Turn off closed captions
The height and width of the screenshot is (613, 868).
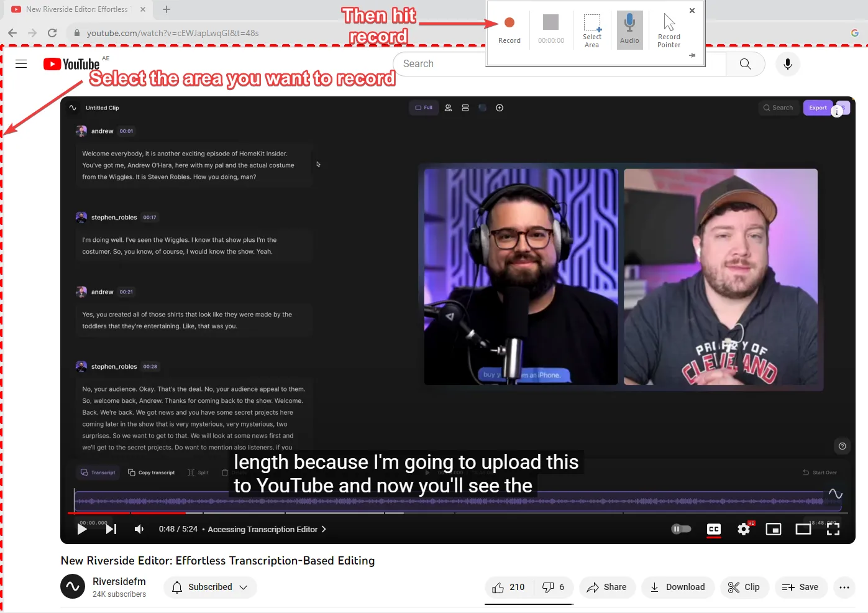point(714,529)
